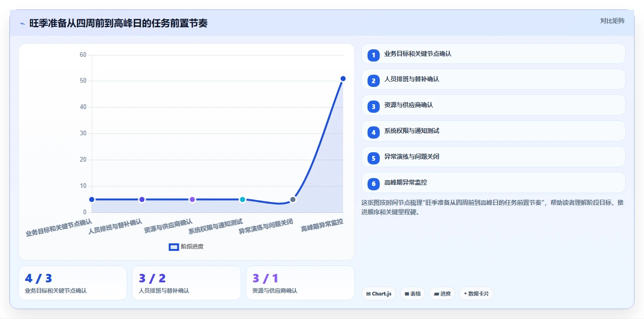Select the 系统权限与通知测试 list row
Image resolution: width=644 pixels, height=319 pixels.
(x=493, y=131)
